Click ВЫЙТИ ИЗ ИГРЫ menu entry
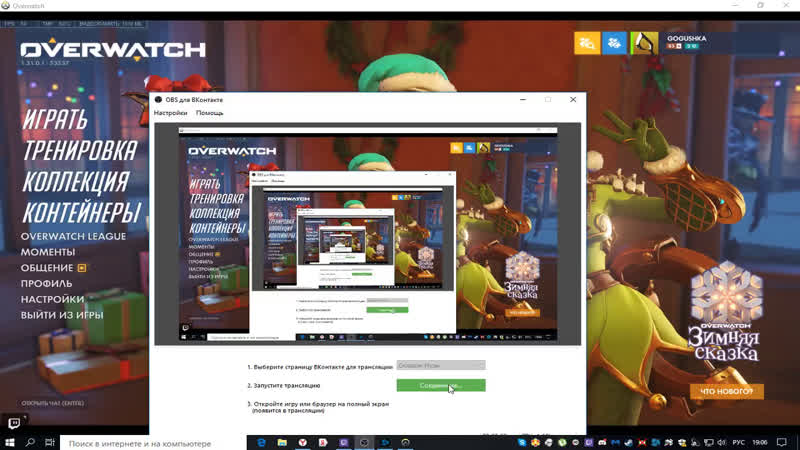Screen dimensions: 800x450 (62, 315)
